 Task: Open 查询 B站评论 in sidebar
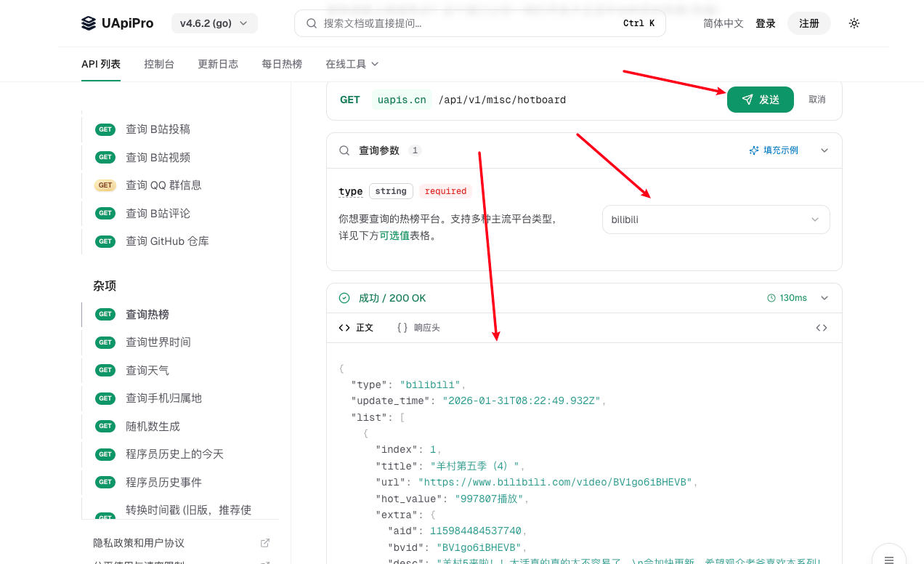click(x=158, y=213)
